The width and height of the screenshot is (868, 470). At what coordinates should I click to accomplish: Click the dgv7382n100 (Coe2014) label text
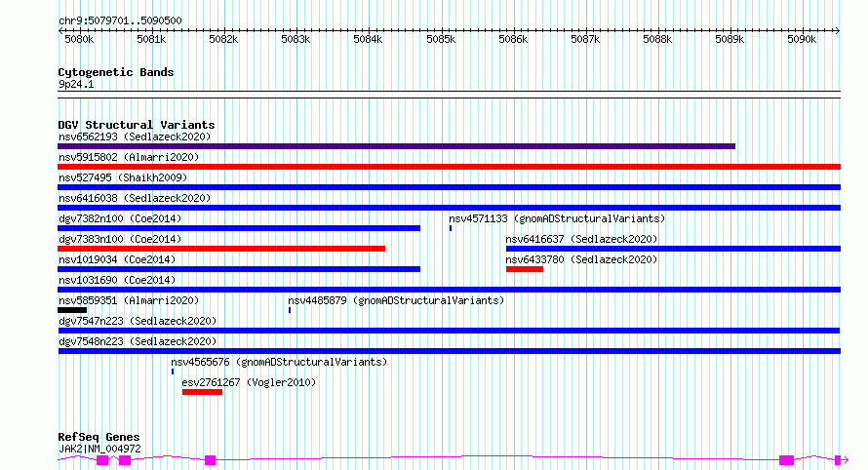tap(120, 218)
